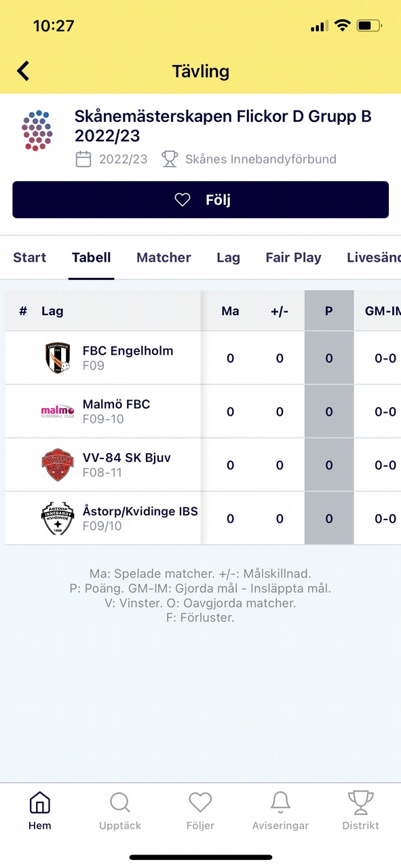This screenshot has width=401, height=868.
Task: Tap the back arrow in the header
Action: [23, 71]
